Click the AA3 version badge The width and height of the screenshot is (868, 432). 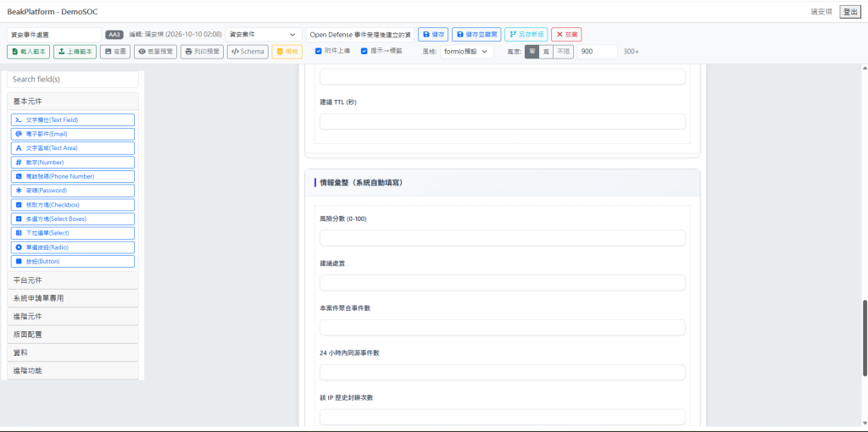[x=114, y=34]
